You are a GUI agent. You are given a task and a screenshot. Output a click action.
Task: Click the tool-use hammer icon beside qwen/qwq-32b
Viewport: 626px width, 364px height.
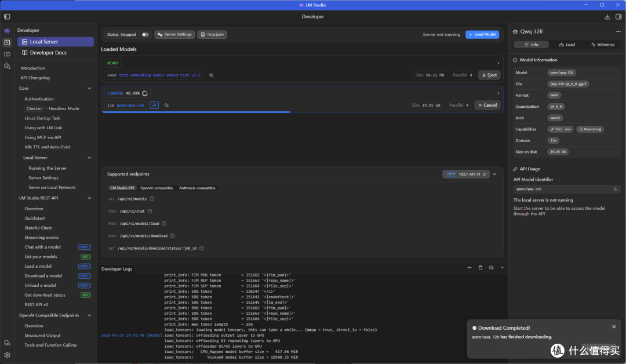tap(154, 105)
